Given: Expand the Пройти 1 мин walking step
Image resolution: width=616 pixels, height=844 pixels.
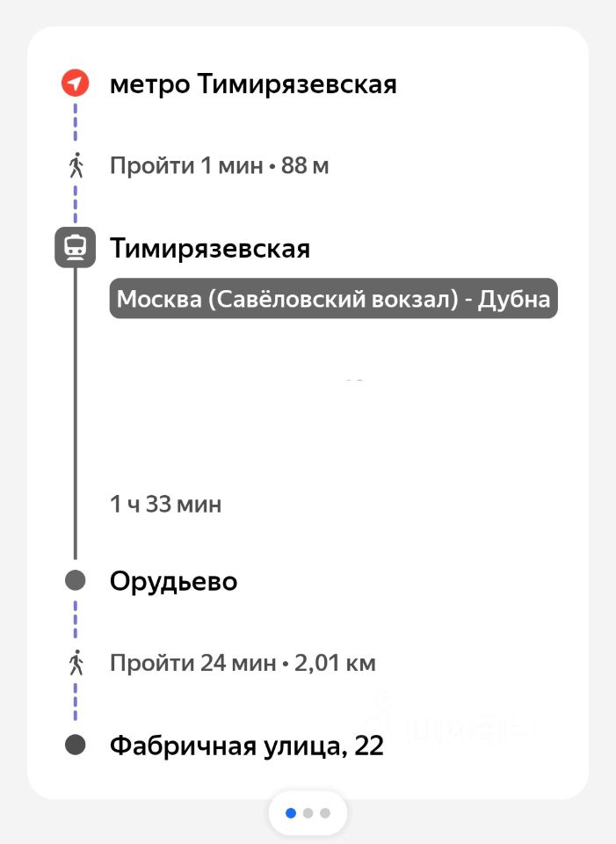Looking at the screenshot, I should coord(219,165).
